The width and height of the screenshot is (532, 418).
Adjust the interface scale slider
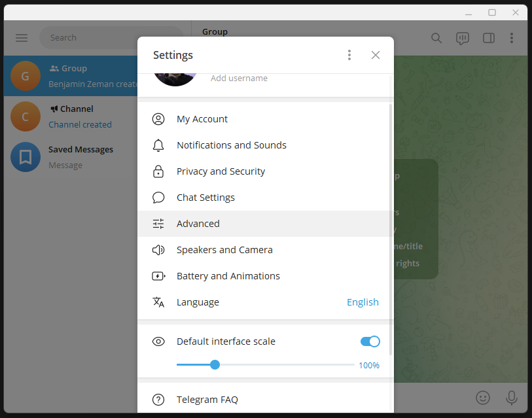215,364
